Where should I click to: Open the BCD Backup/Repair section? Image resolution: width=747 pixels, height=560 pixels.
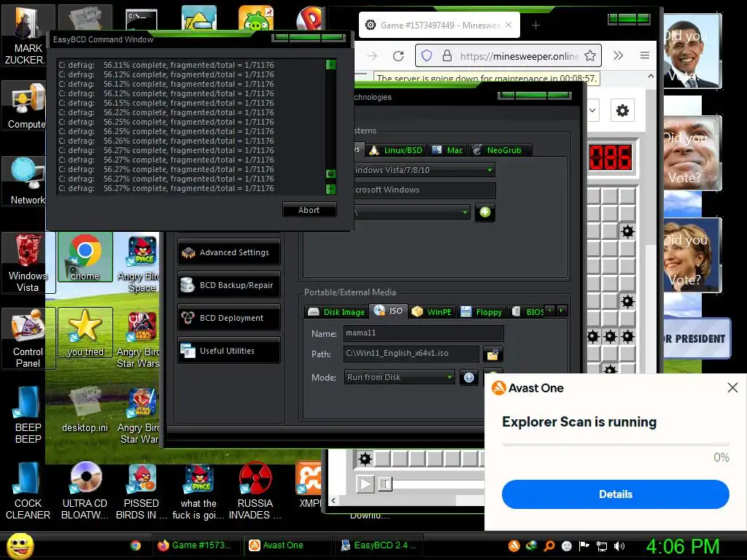228,285
